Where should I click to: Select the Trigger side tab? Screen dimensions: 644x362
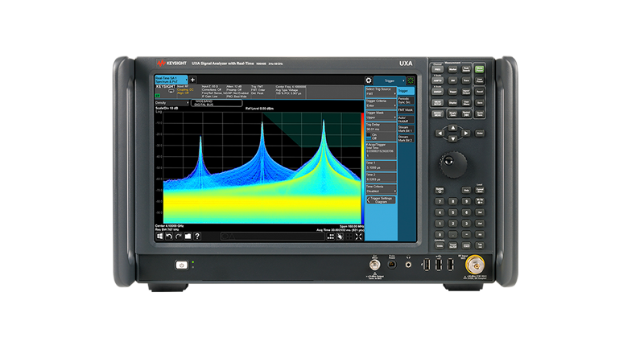point(406,91)
